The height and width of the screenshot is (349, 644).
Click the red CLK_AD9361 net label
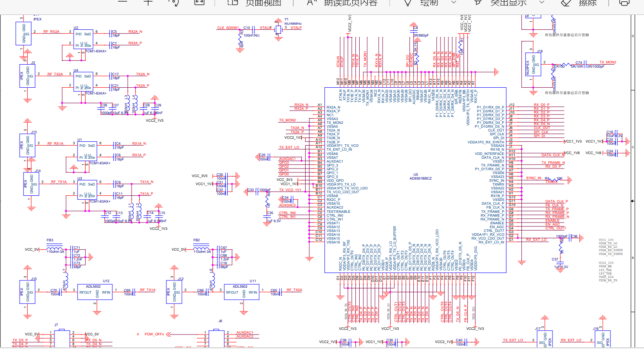228,28
